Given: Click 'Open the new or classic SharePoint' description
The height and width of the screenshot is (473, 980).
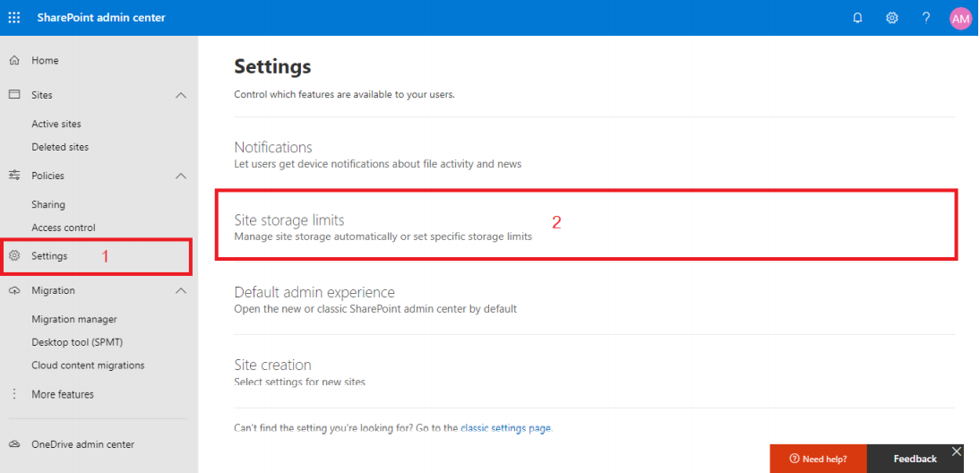Looking at the screenshot, I should pyautogui.click(x=375, y=309).
